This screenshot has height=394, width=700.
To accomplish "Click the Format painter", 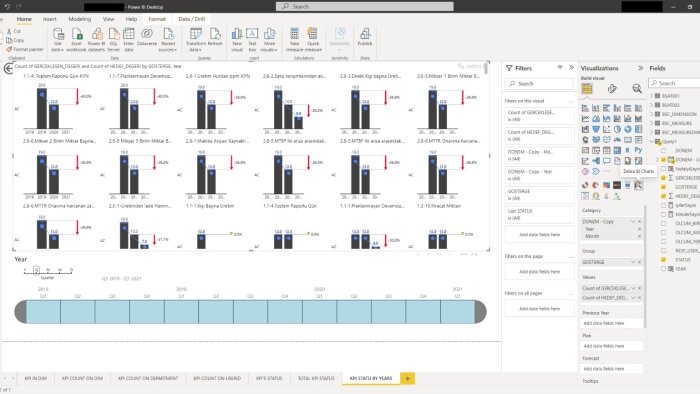I will tap(25, 49).
